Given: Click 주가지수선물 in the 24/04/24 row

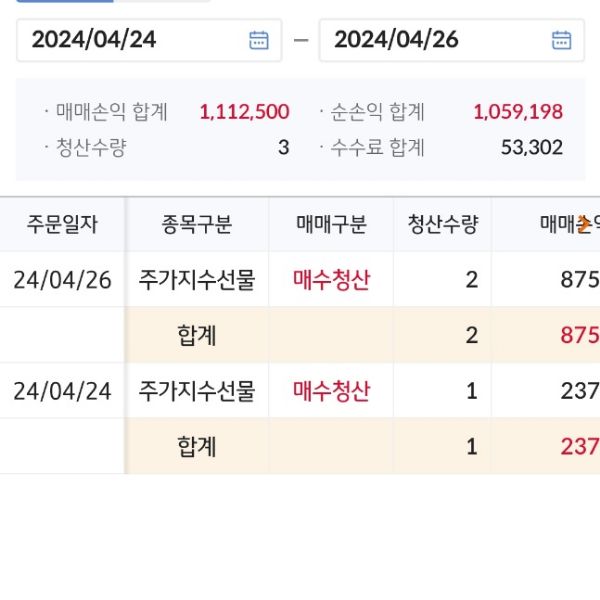Looking at the screenshot, I should (x=197, y=391).
